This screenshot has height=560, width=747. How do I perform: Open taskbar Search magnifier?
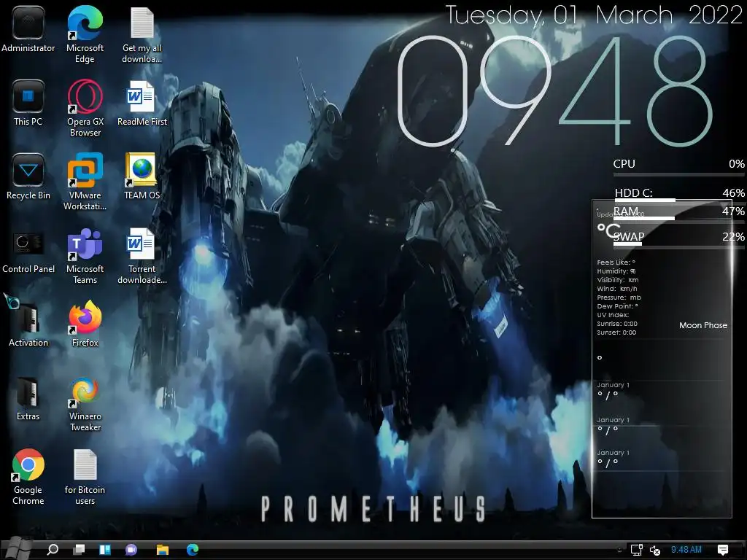(x=53, y=550)
